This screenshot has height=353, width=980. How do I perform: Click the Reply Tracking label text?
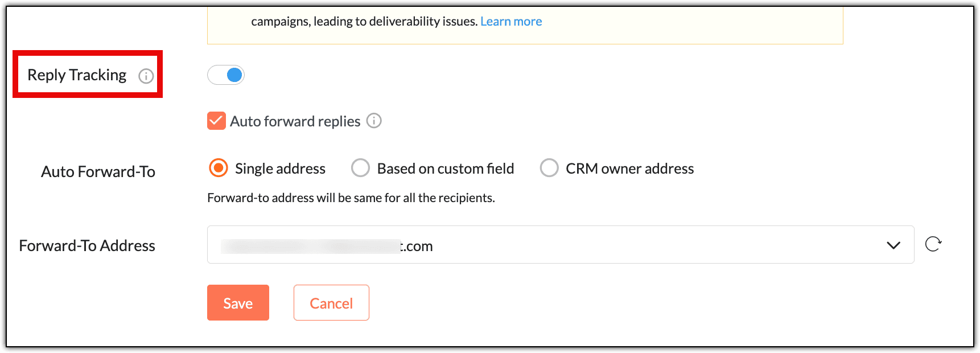click(77, 75)
